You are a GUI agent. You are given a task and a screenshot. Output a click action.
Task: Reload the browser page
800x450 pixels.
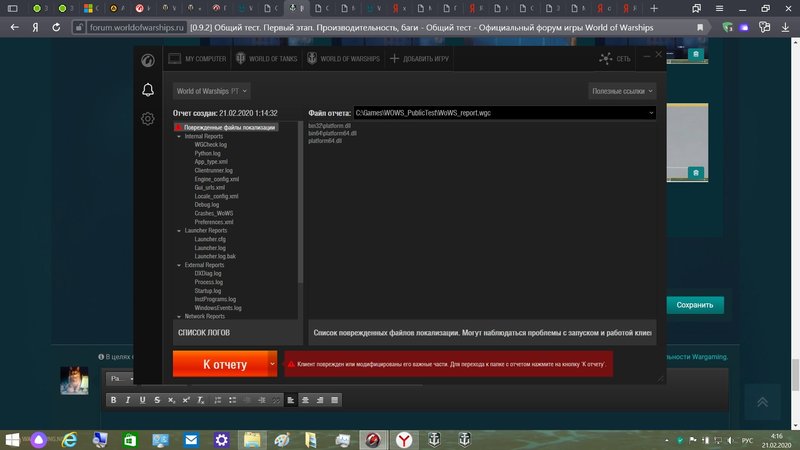[56, 28]
